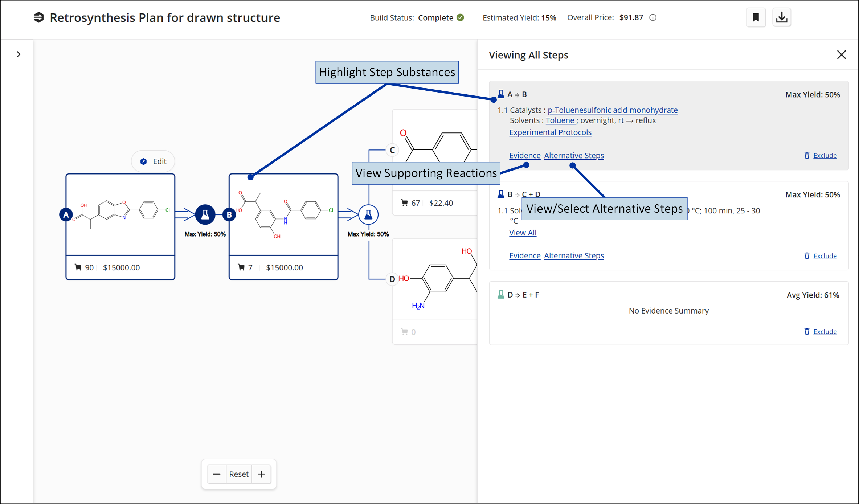Viewport: 859px width, 504px height.
Task: Click the outlined flask icon after compound B
Action: point(368,214)
